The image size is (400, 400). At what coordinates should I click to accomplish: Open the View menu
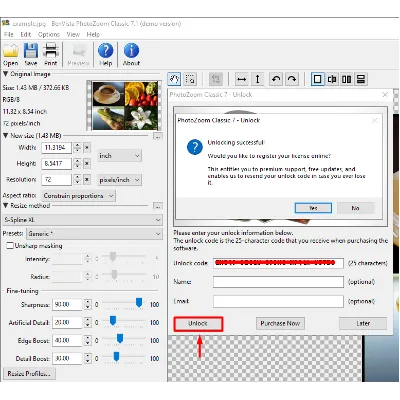click(73, 34)
